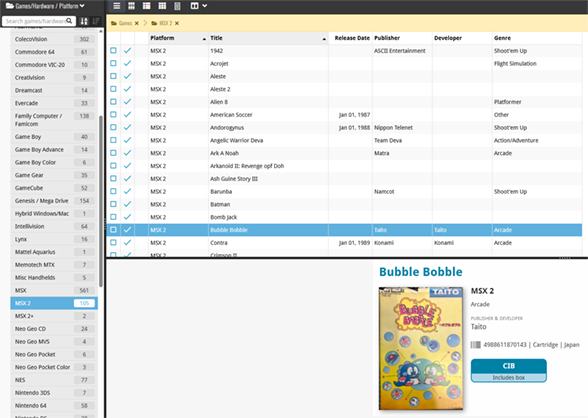Switch to list view layout
This screenshot has height=418, width=588.
tap(117, 6)
